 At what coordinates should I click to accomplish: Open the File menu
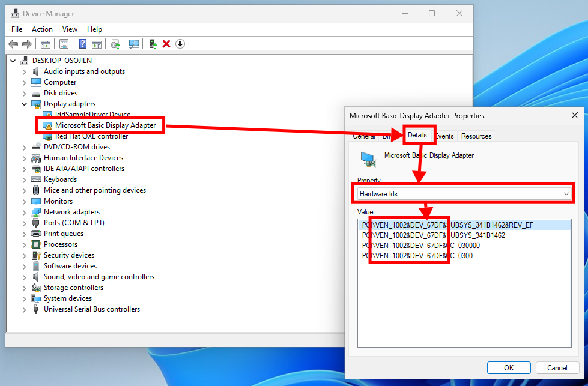[17, 29]
